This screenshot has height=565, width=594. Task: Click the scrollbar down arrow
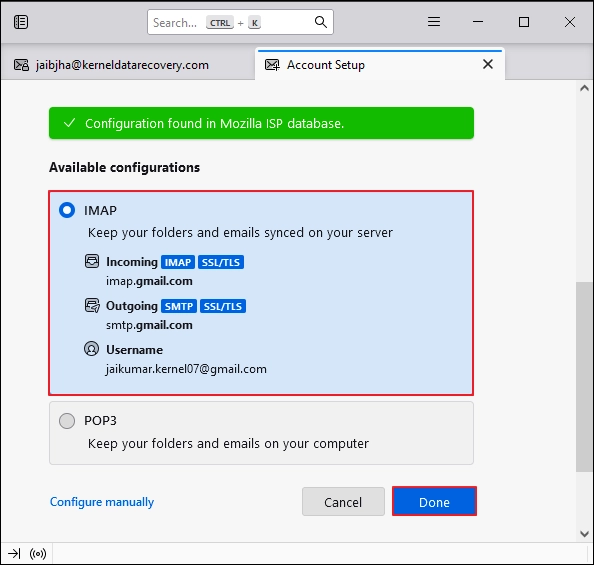(x=585, y=534)
